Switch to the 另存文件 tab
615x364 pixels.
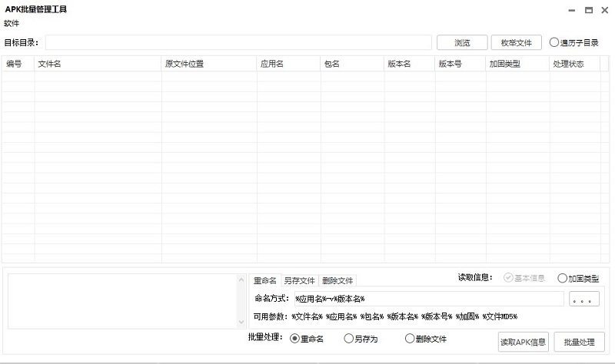pyautogui.click(x=299, y=281)
